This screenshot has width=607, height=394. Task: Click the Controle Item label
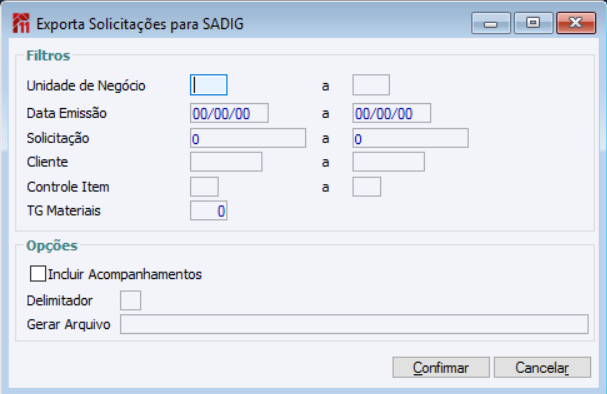coord(68,187)
